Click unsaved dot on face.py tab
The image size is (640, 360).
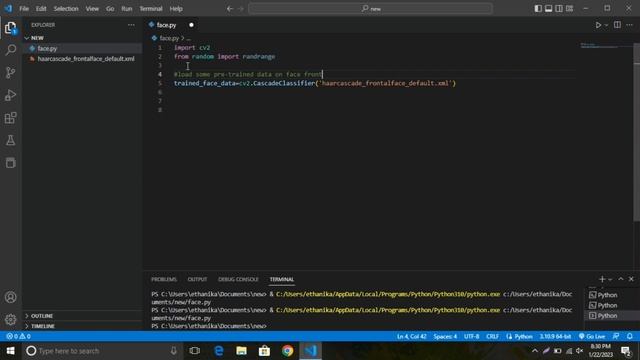[x=191, y=25]
